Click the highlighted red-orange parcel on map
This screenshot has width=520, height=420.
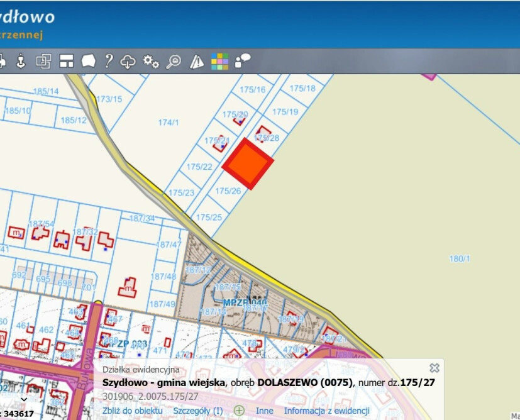click(x=248, y=164)
